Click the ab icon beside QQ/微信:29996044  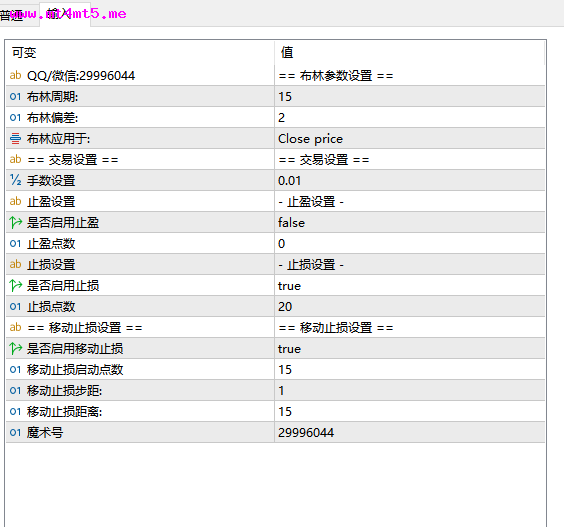pyautogui.click(x=15, y=75)
